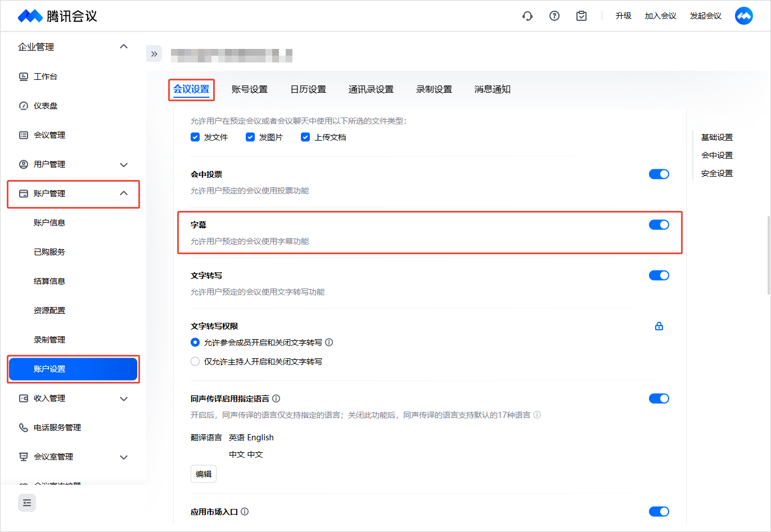This screenshot has width=771, height=532.
Task: Collapse the 账户管理 chevron
Action: pyautogui.click(x=124, y=193)
